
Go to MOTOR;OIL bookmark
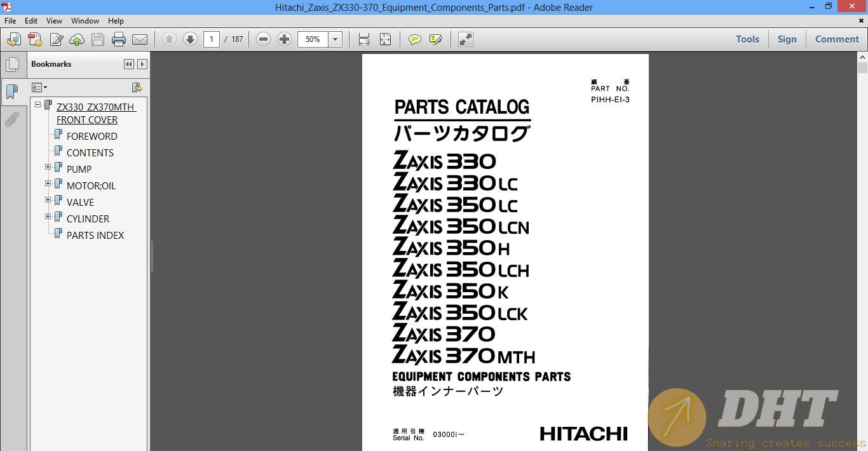pyautogui.click(x=91, y=185)
